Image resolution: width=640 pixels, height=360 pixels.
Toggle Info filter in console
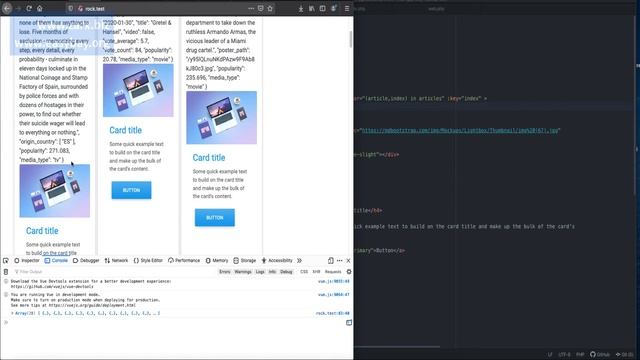[x=272, y=271]
